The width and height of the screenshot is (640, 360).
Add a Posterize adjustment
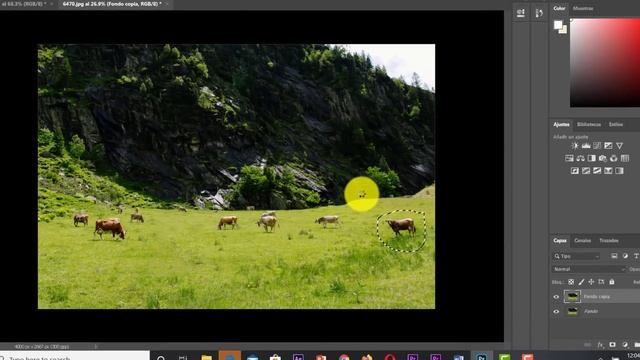coord(586,171)
